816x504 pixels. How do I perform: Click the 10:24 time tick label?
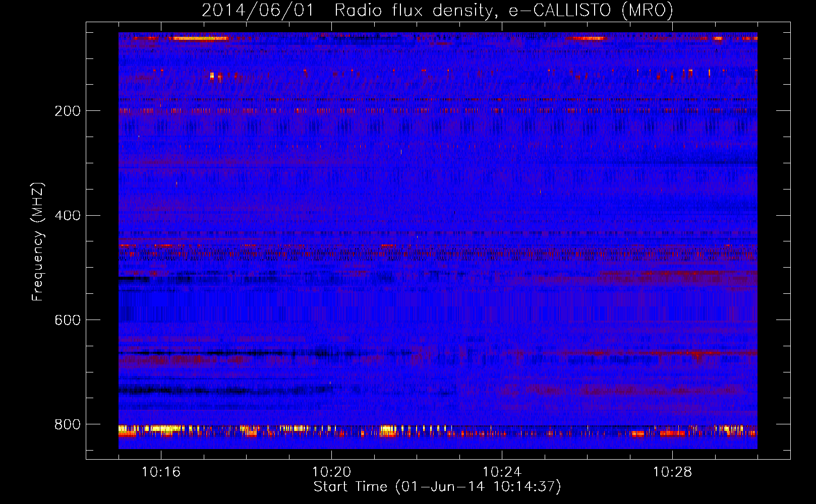tap(502, 472)
